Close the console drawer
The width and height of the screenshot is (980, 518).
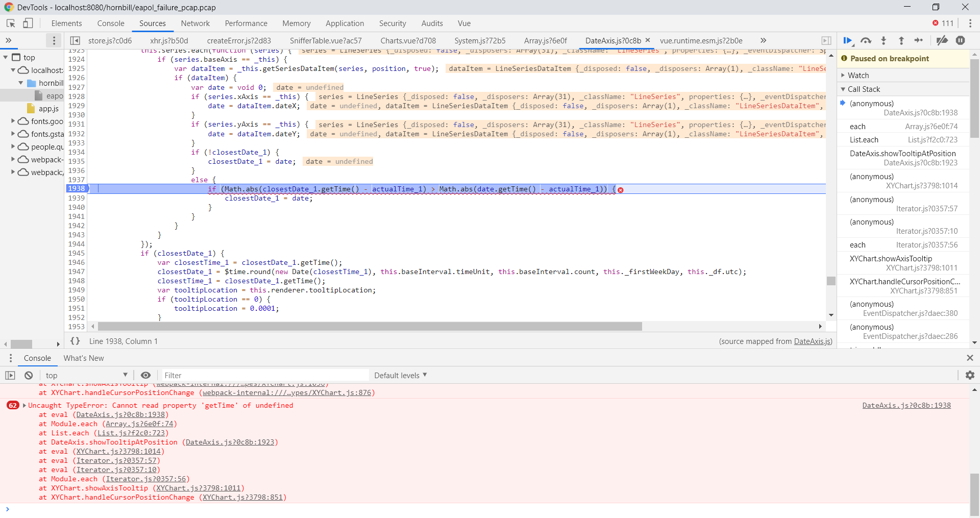970,358
